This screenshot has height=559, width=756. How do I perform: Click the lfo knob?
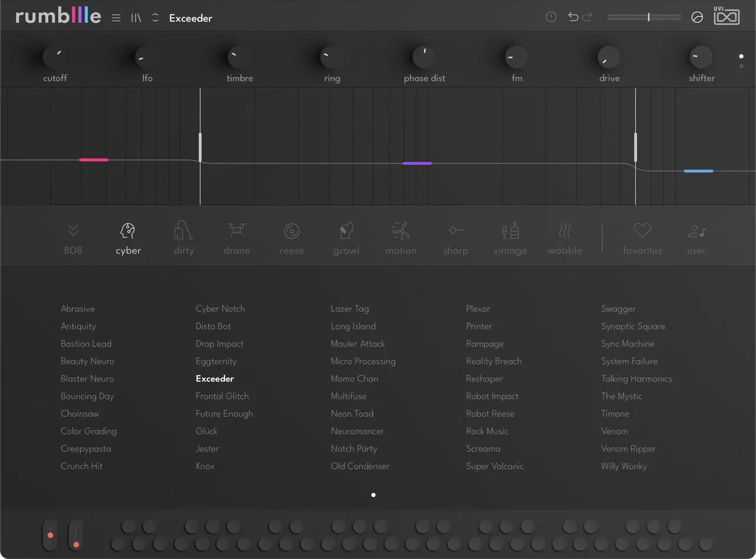click(146, 57)
